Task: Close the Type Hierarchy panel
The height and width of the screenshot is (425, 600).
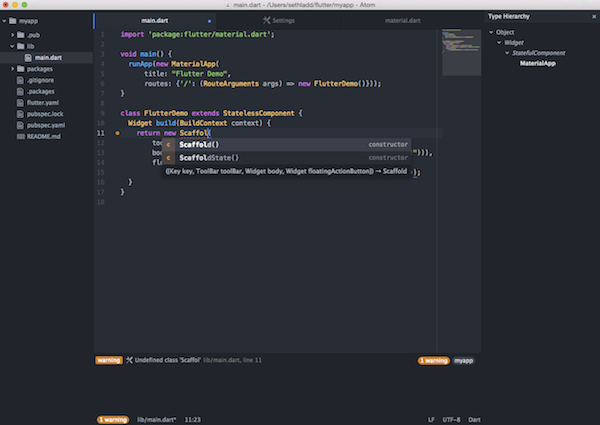Action: 594,16
